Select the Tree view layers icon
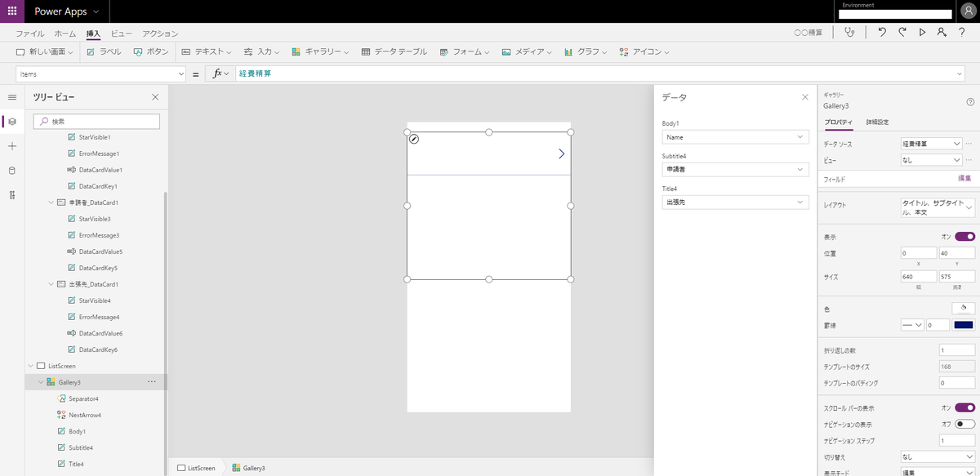 click(x=11, y=122)
